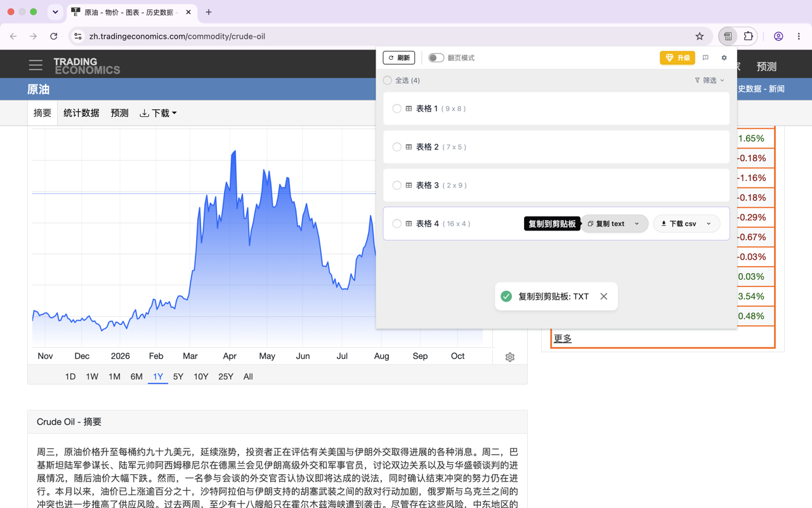
Task: Click the address bar URL field
Action: pos(387,36)
